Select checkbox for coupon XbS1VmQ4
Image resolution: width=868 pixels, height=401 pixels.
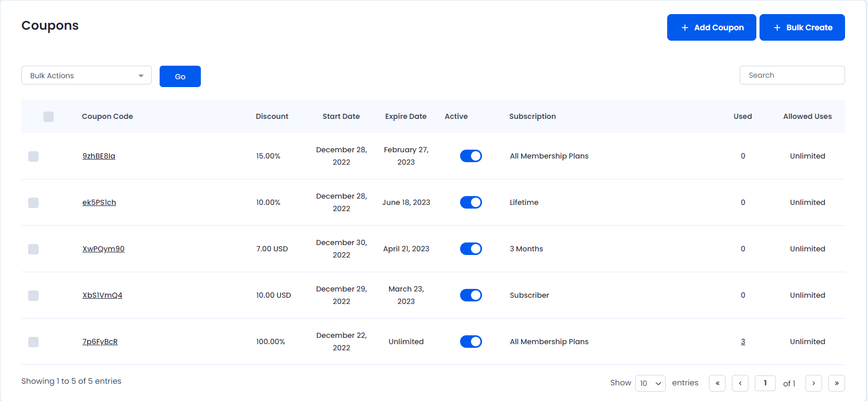(x=33, y=296)
